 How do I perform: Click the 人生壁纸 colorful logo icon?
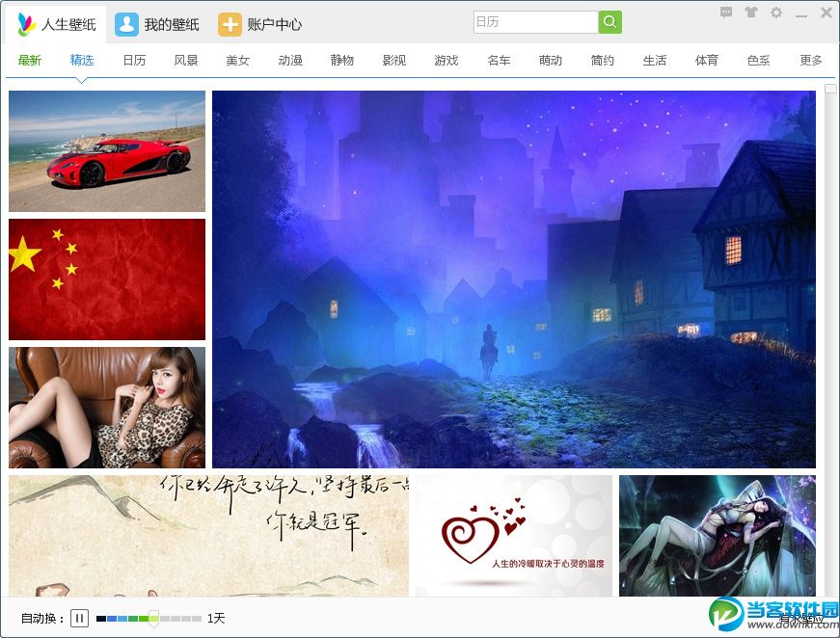26,25
